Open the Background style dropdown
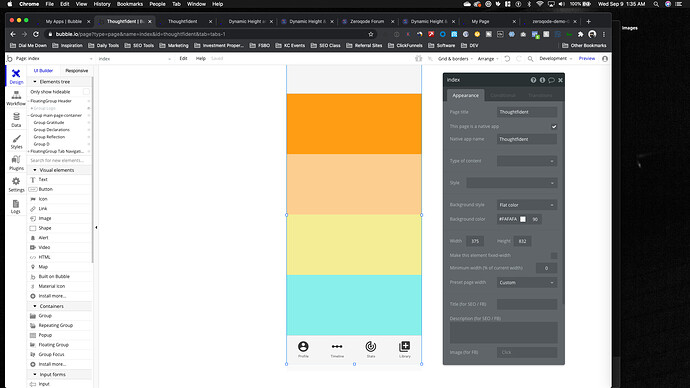Viewport: 690px width, 388px height. [527, 205]
